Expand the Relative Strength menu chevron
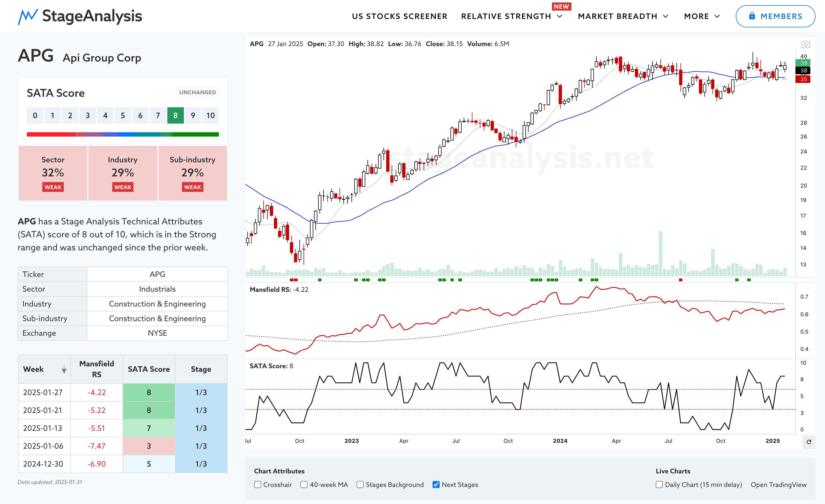The width and height of the screenshot is (825, 504). pyautogui.click(x=559, y=16)
